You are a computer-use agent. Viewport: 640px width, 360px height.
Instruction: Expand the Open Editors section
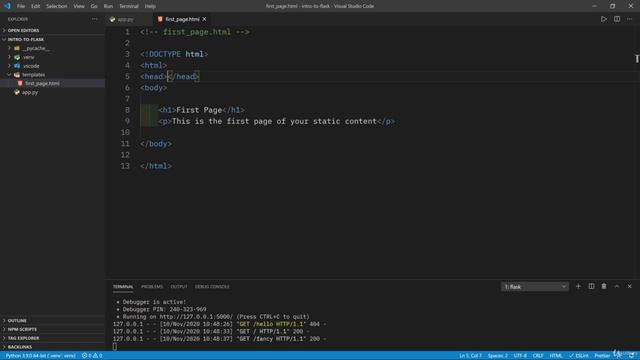click(23, 31)
